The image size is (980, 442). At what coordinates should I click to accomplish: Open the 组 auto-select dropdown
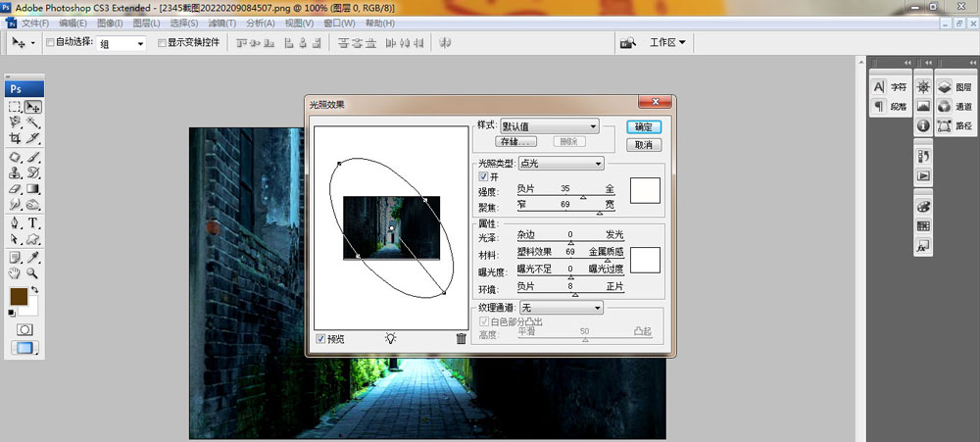(122, 44)
